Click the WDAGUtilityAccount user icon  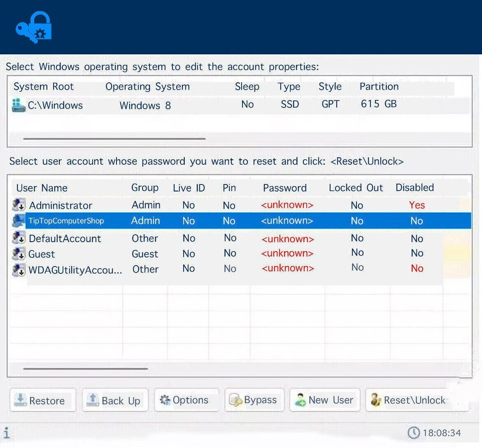pos(19,270)
